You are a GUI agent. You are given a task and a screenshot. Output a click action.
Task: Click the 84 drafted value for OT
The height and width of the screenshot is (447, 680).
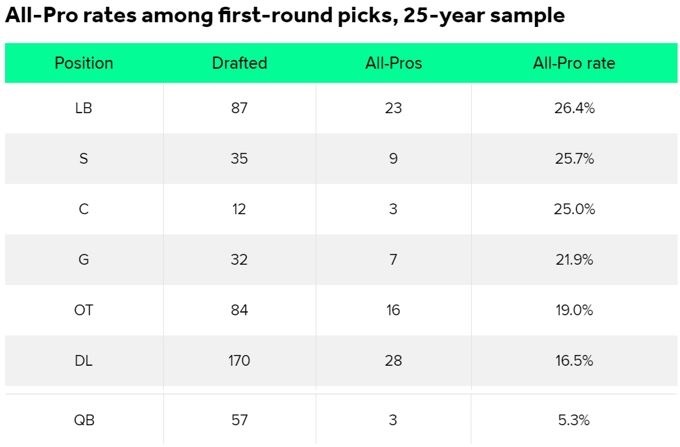coord(239,310)
